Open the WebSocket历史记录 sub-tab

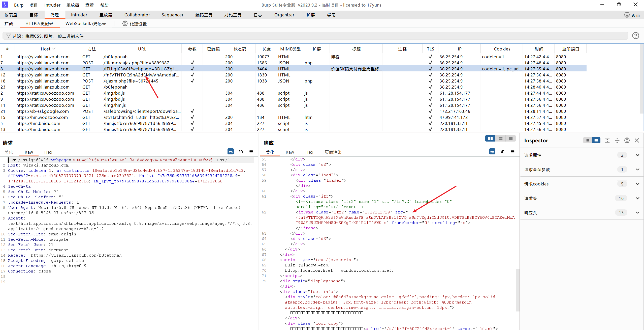[86, 23]
